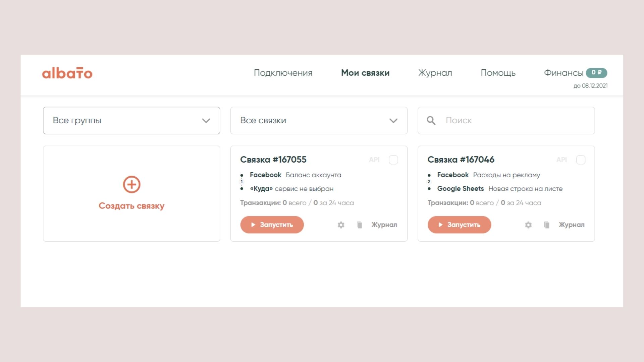
Task: Open Журнал link in Связка #167046 card
Action: pyautogui.click(x=571, y=225)
